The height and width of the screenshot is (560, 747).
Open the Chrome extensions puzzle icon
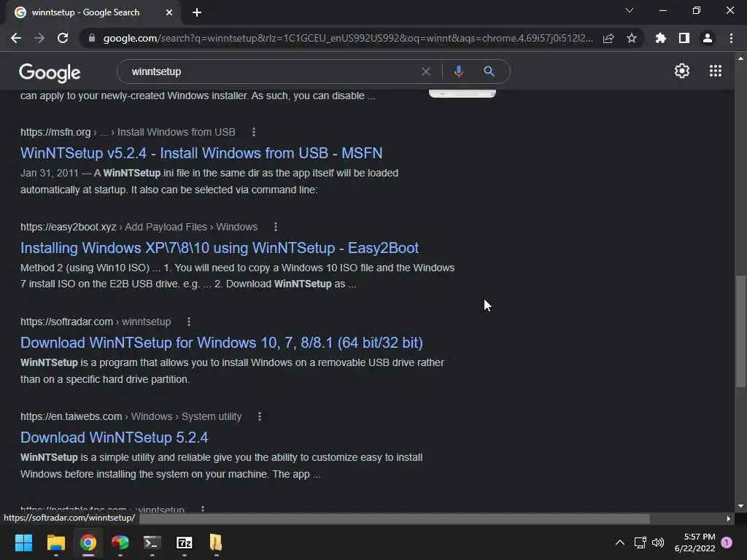tap(661, 38)
